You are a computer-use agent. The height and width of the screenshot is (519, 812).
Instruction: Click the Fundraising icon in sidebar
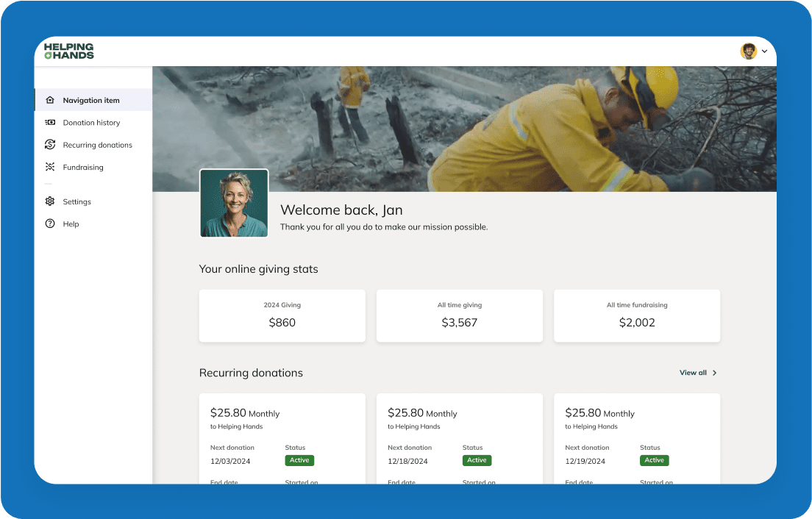tap(50, 167)
